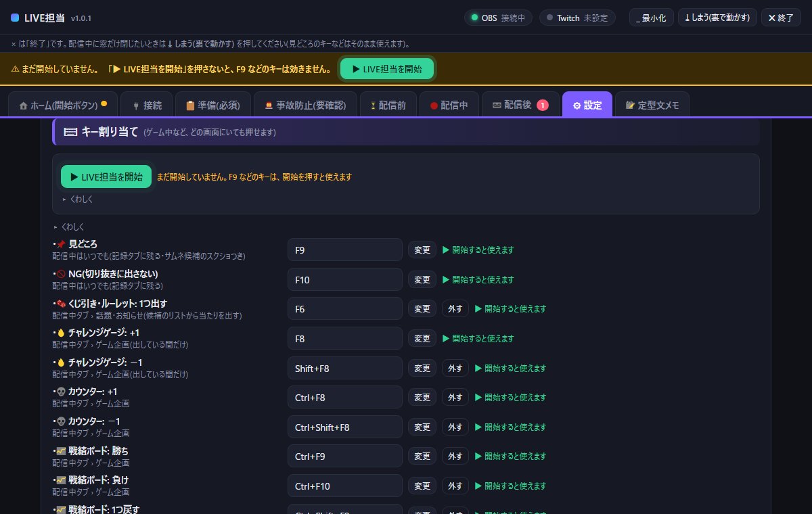Open the 配信後 tab with badge
Viewport: 812px width, 514px height.
coord(520,105)
